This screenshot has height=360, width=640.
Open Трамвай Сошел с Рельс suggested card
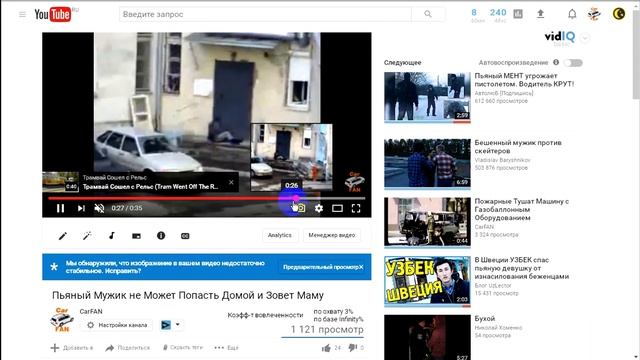coord(140,182)
